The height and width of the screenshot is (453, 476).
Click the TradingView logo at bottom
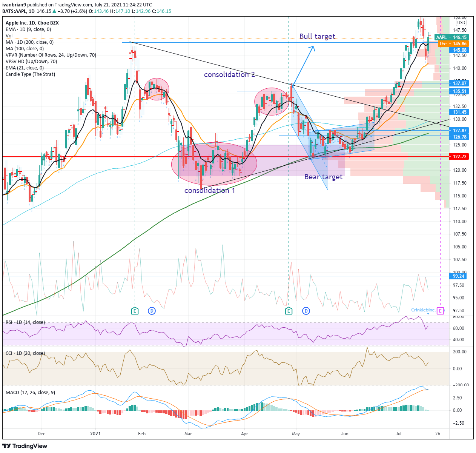tap(25, 446)
